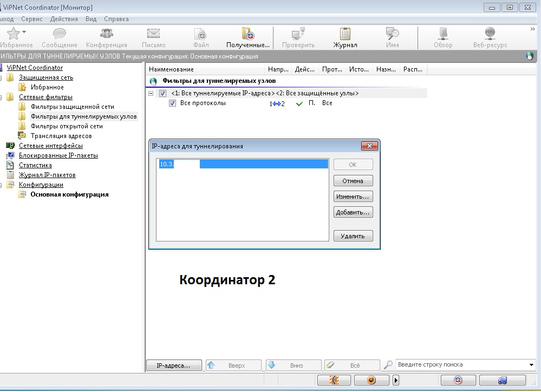The width and height of the screenshot is (541, 392).
Task: Click the round stop icon status button
Action: tap(371, 380)
